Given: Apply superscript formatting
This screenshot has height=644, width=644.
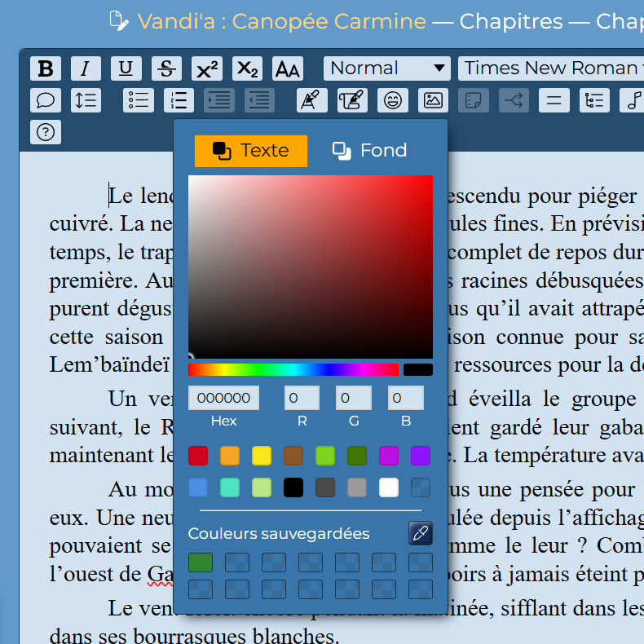Looking at the screenshot, I should coord(206,68).
